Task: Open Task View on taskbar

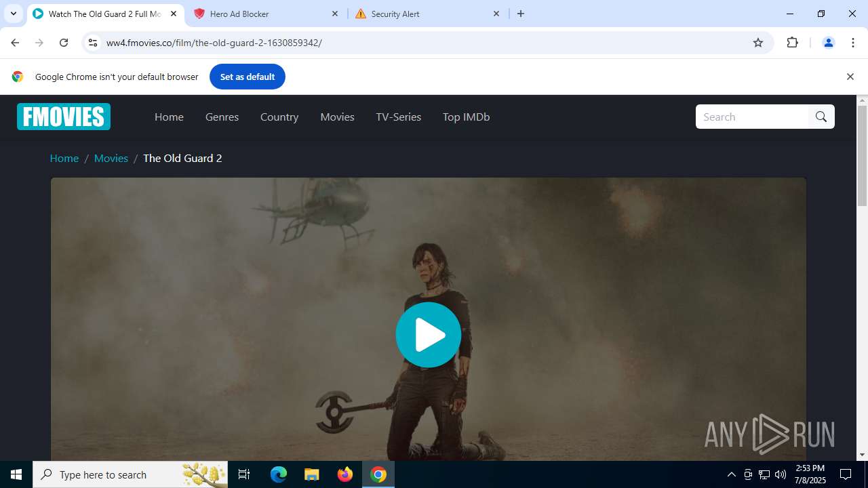Action: (x=244, y=474)
